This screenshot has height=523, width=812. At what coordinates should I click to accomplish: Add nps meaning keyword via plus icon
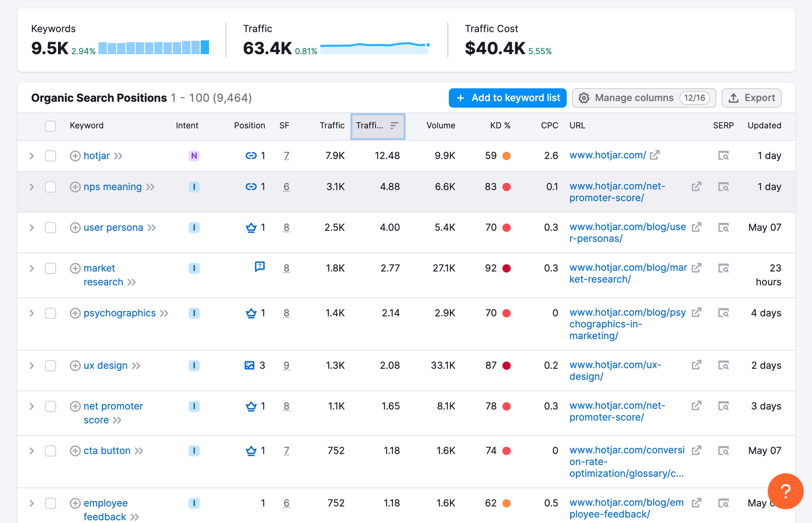75,187
